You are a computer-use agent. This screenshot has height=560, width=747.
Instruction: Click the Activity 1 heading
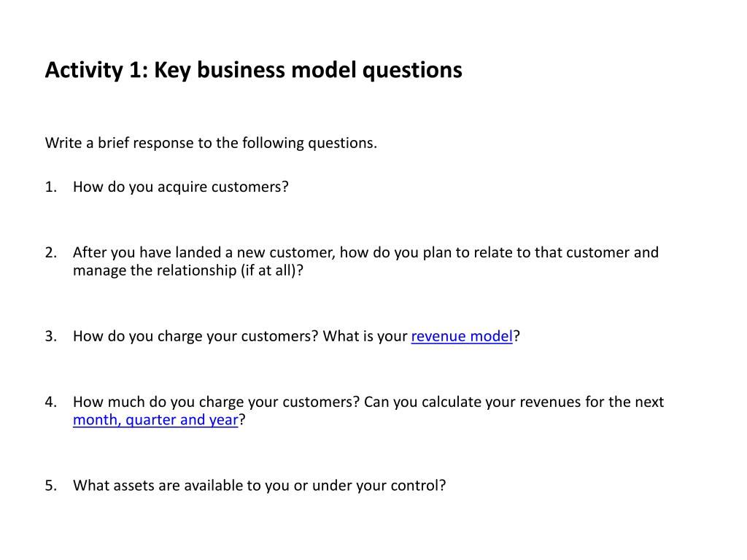253,71
